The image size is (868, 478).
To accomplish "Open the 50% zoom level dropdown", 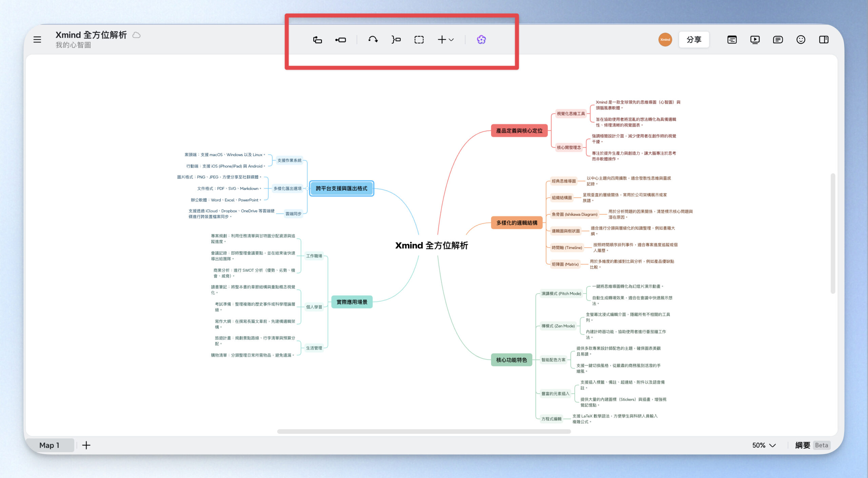I will (764, 445).
